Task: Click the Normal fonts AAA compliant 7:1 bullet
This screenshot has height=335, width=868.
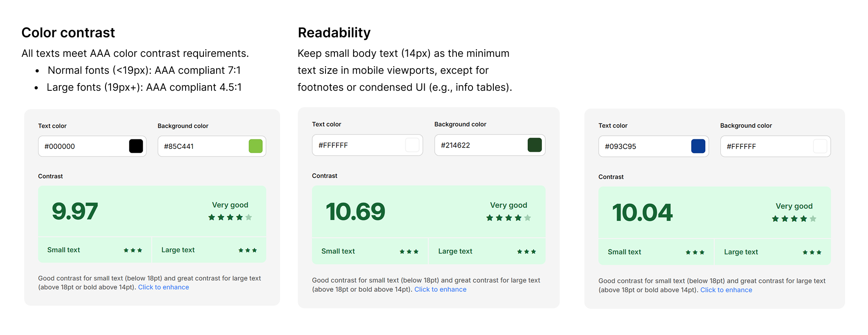Action: pyautogui.click(x=144, y=70)
